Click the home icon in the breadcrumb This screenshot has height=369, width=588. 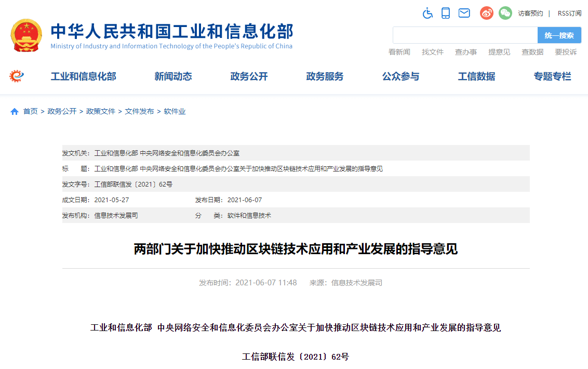pyautogui.click(x=15, y=112)
